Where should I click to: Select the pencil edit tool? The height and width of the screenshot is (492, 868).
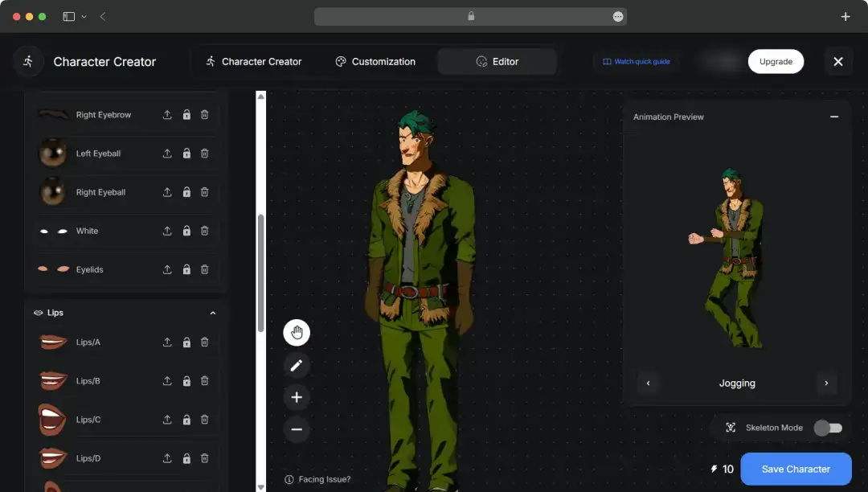click(x=297, y=365)
